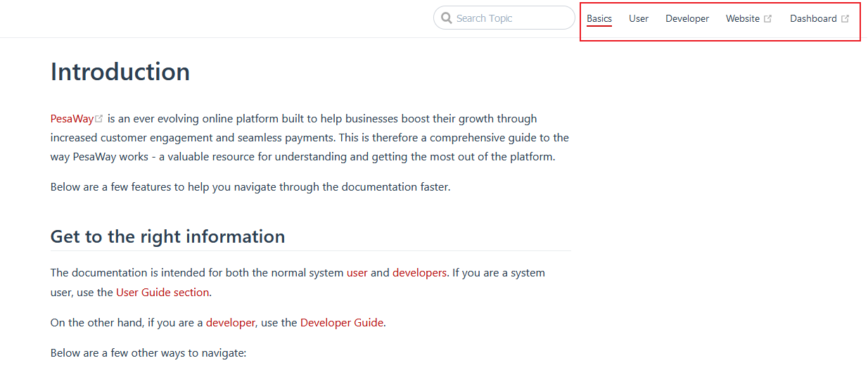Follow the red 'developers' link

[419, 273]
